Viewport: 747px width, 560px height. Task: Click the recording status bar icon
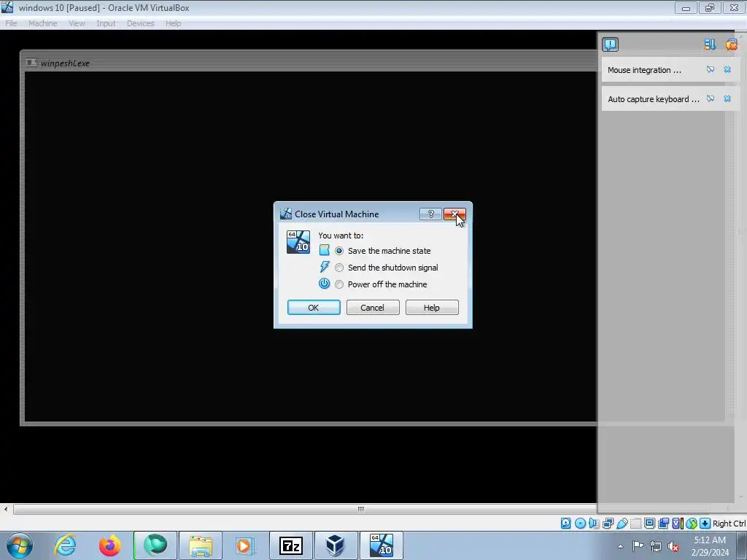(x=663, y=524)
